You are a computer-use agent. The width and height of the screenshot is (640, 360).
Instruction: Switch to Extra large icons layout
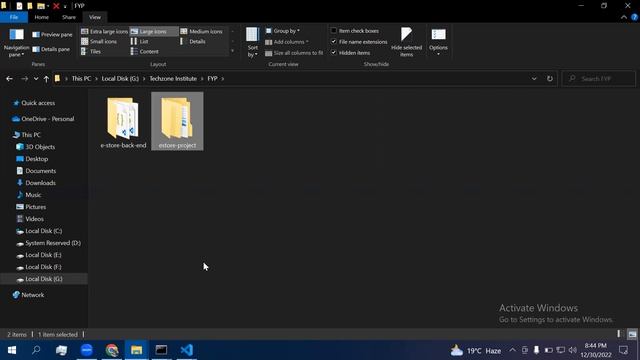(x=104, y=31)
